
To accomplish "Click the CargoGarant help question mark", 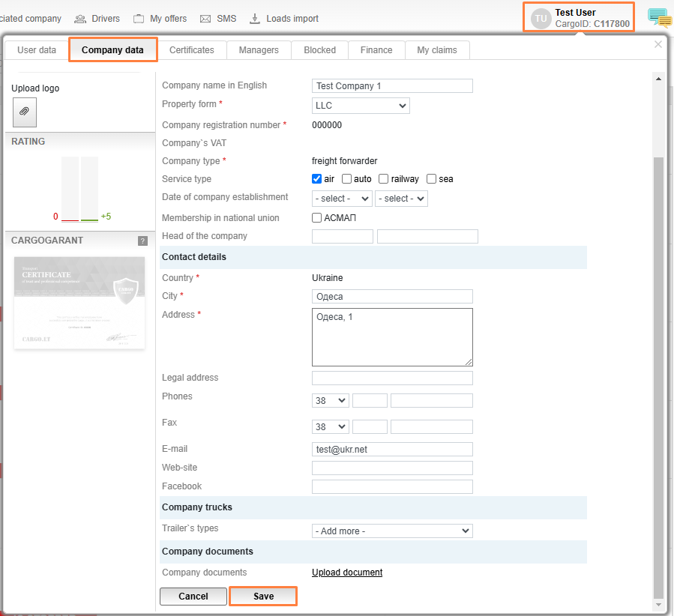I will point(142,241).
